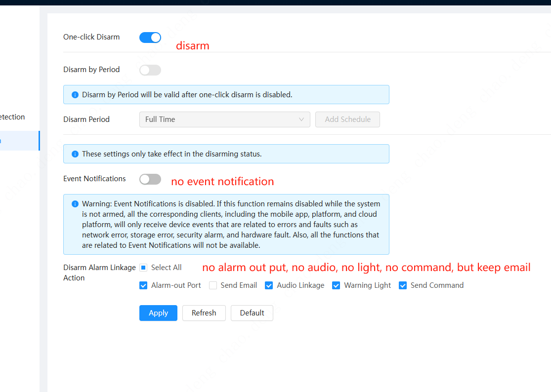Viewport: 551px width, 392px height.
Task: Uncheck the Alarm-out Port checkbox
Action: (x=143, y=285)
